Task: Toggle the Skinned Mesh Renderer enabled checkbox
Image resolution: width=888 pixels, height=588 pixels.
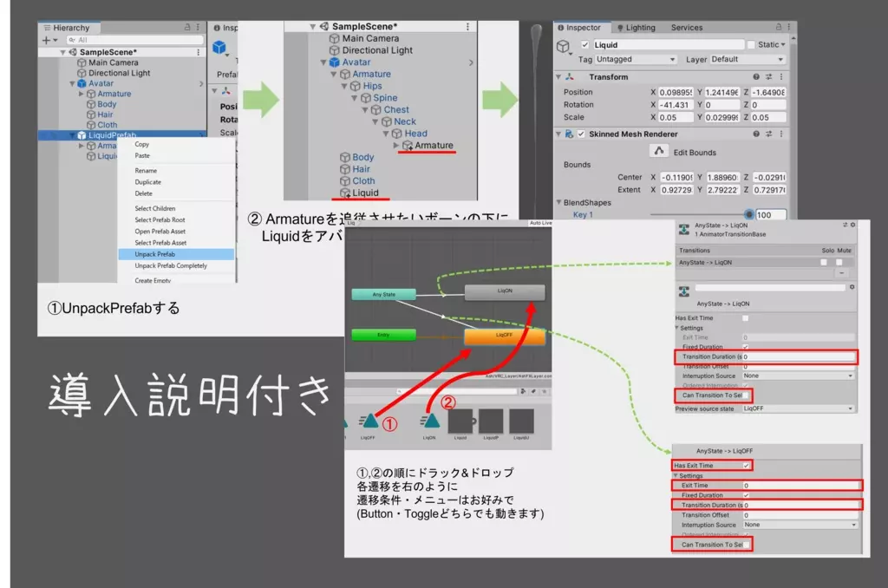Action: pos(580,134)
